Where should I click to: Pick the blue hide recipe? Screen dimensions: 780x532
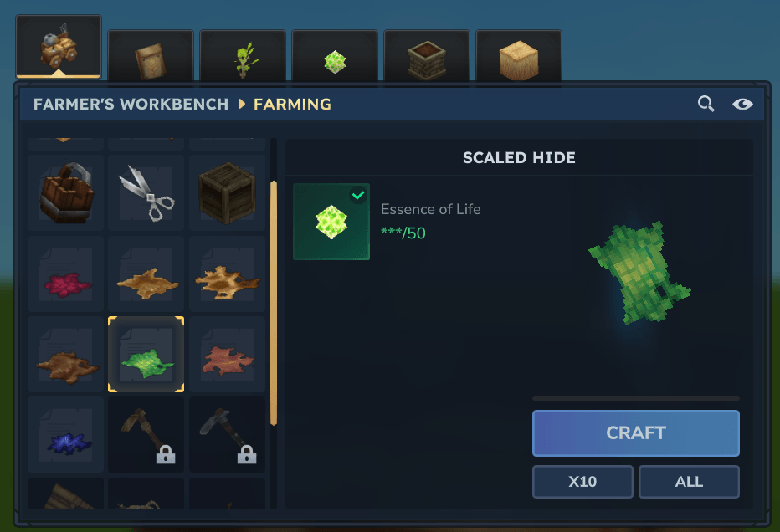click(65, 434)
